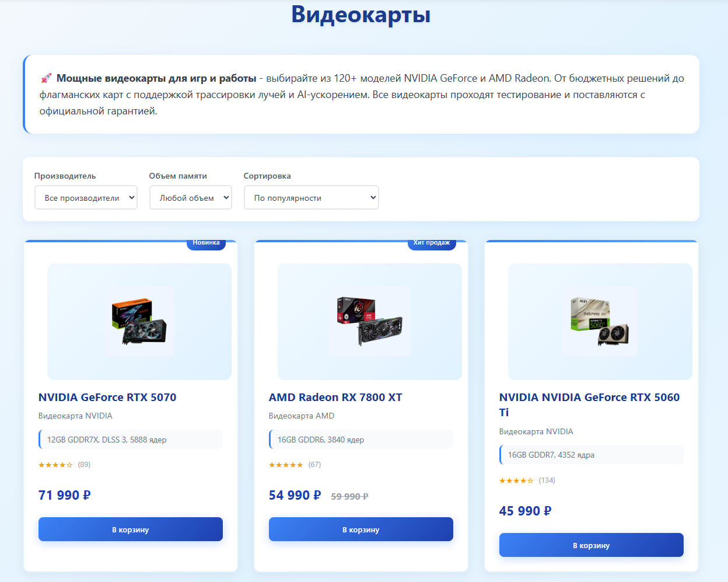Add the RTX 5070 to cart
This screenshot has width=728, height=582.
[x=131, y=529]
